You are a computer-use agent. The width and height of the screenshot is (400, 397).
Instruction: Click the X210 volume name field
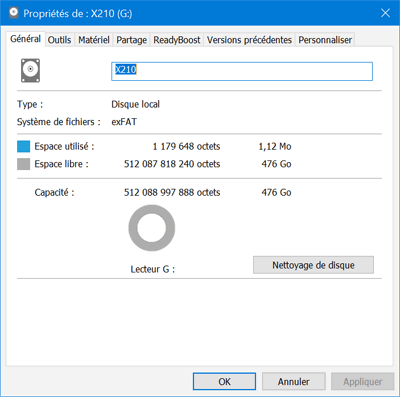click(242, 71)
